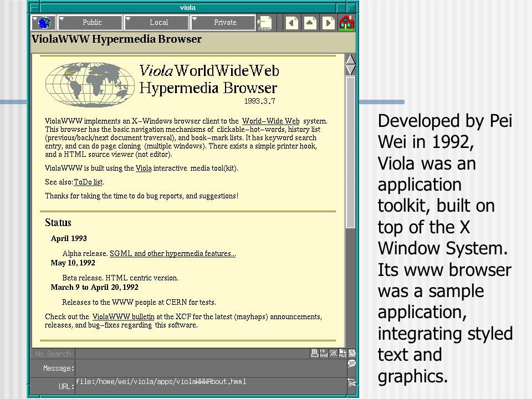Open SGML and other hypermedia features link

point(173,253)
